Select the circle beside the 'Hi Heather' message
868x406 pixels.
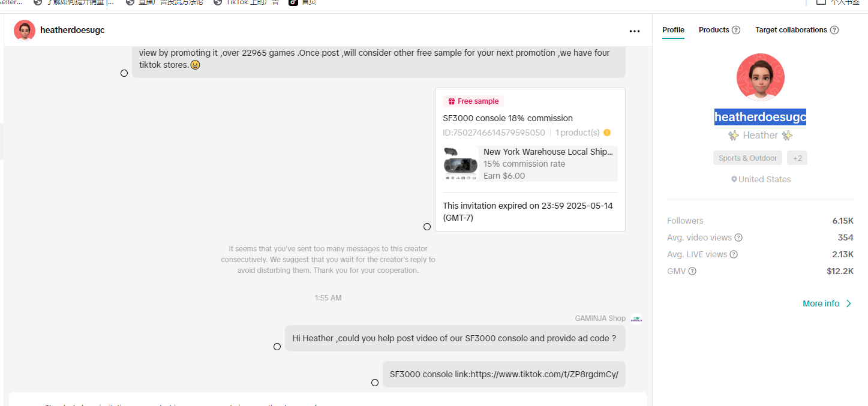277,347
